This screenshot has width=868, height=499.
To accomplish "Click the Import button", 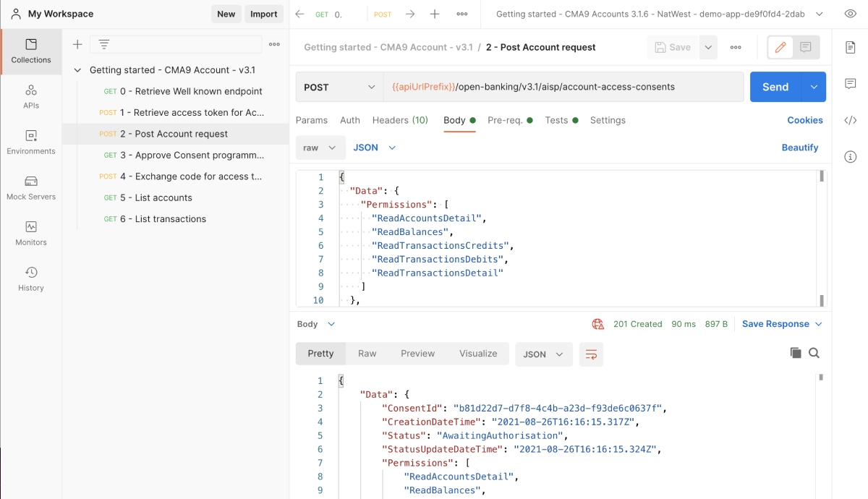I will (x=264, y=14).
